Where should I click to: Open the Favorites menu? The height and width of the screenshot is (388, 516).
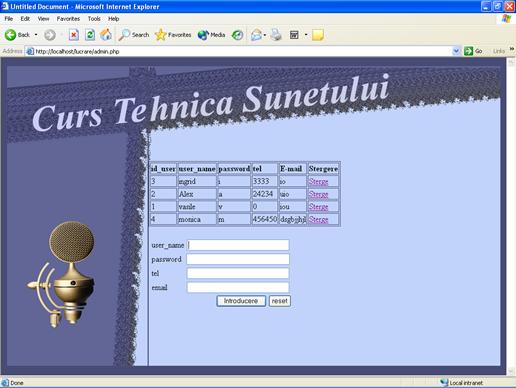tap(68, 19)
